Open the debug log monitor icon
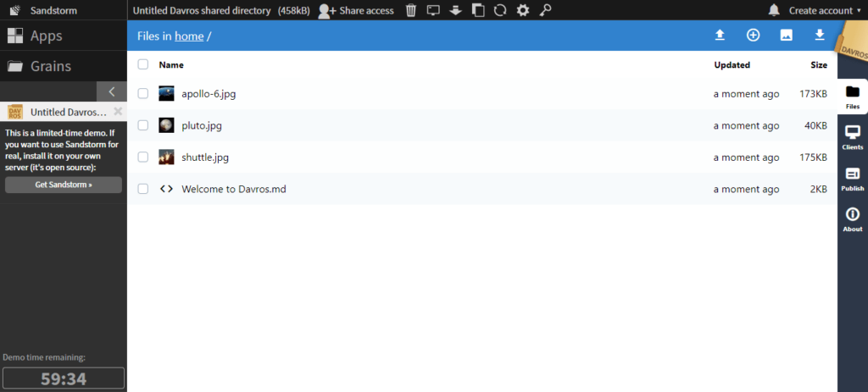868x392 pixels. [x=433, y=10]
